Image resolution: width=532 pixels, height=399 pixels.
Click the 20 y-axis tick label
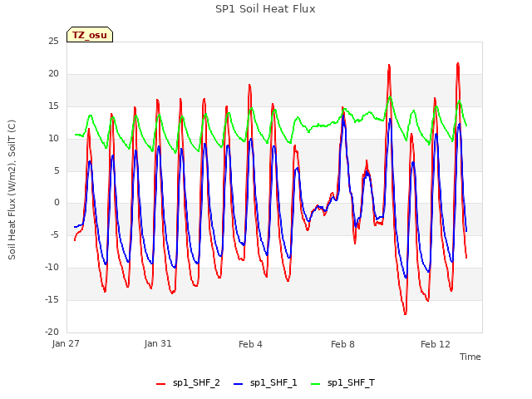click(x=53, y=74)
